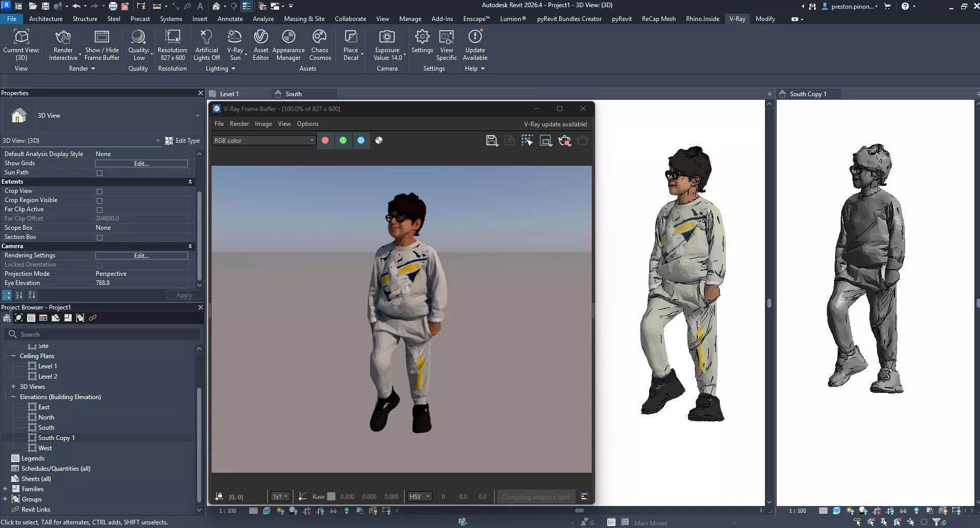Open the HSV color mode dropdown
The width and height of the screenshot is (980, 528).
tap(419, 496)
